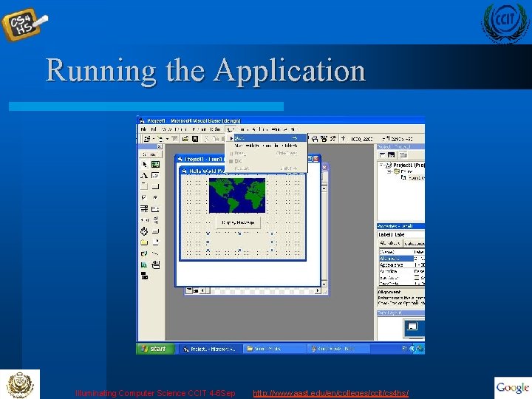Select the TextBox control tool

click(155, 175)
